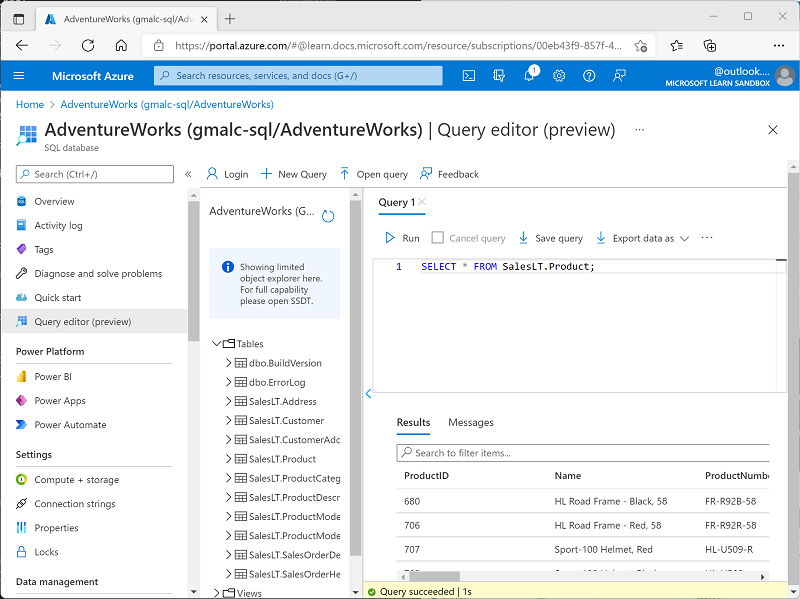Image resolution: width=800 pixels, height=599 pixels.
Task: Open the Export data as dropdown
Action: (643, 238)
